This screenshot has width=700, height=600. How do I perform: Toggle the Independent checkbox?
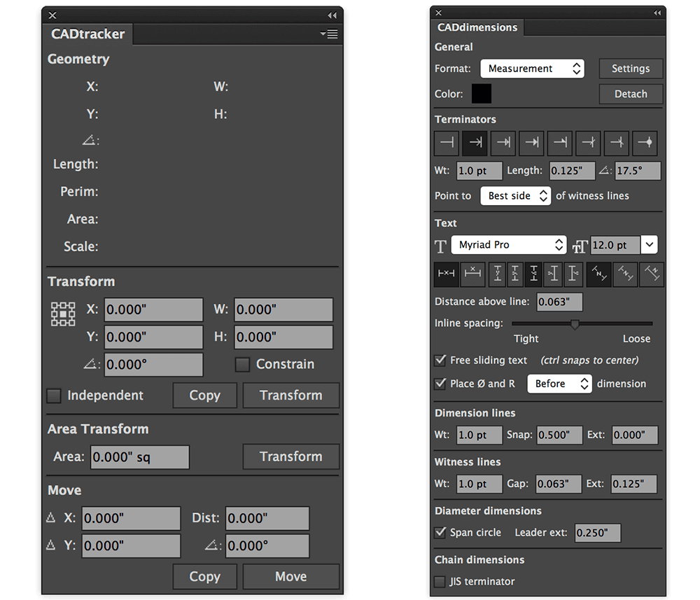pyautogui.click(x=54, y=396)
